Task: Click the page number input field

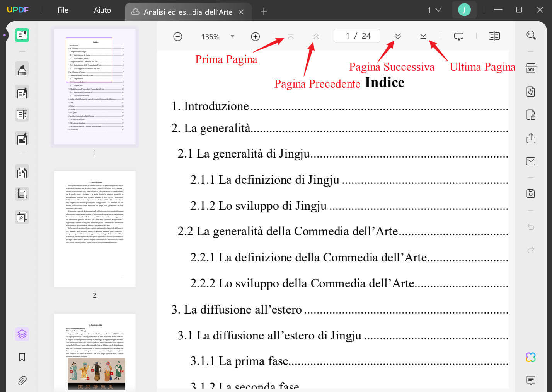Action: pyautogui.click(x=357, y=36)
